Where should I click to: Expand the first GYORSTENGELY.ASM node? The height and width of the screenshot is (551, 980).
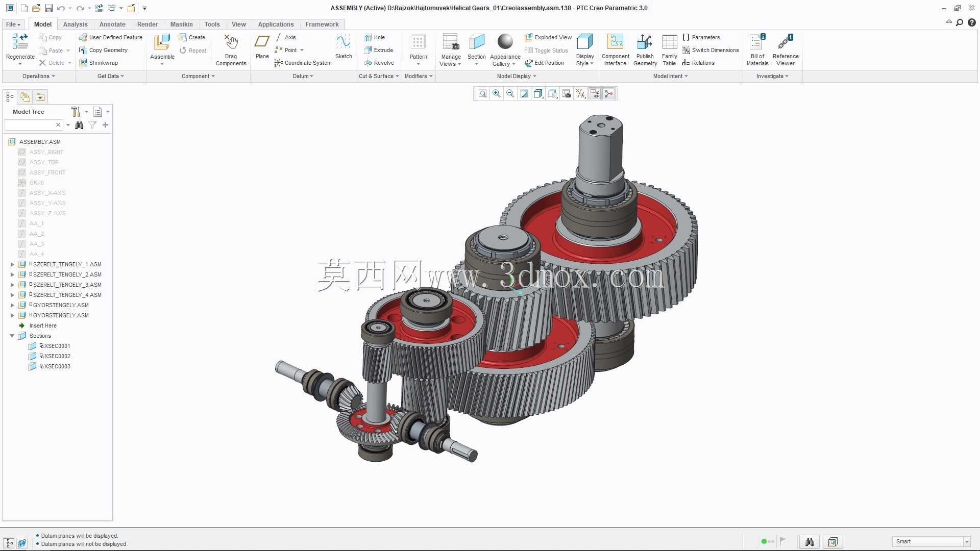tap(12, 305)
